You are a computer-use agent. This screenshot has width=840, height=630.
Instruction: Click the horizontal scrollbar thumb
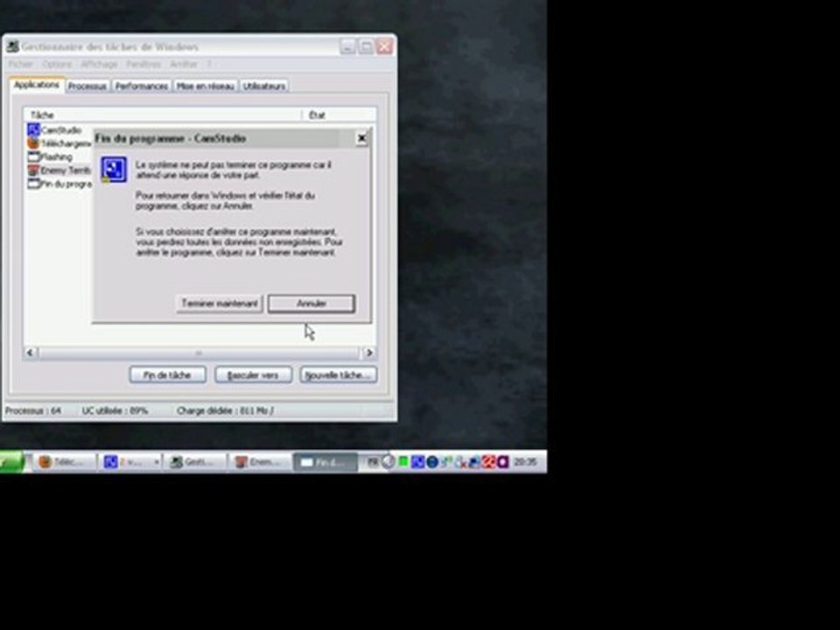199,353
